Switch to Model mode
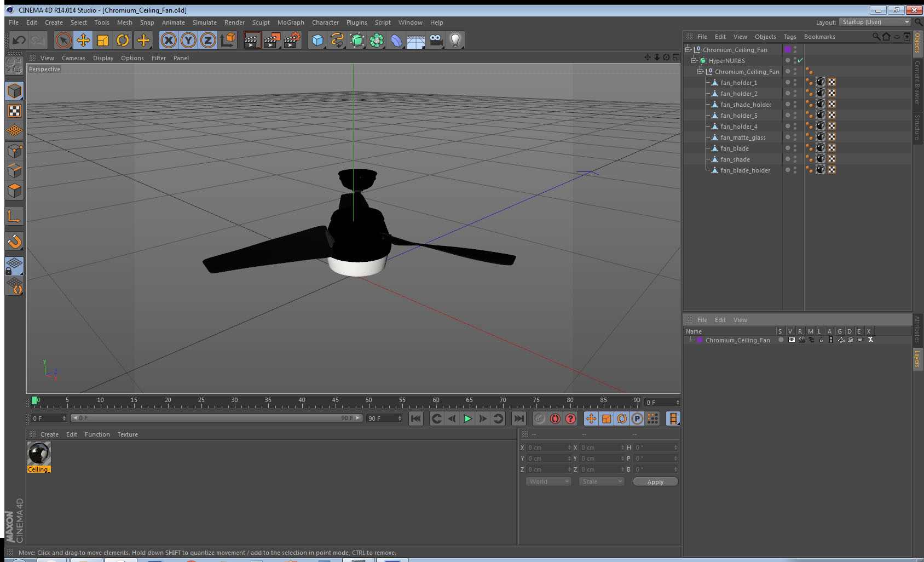 (x=14, y=91)
